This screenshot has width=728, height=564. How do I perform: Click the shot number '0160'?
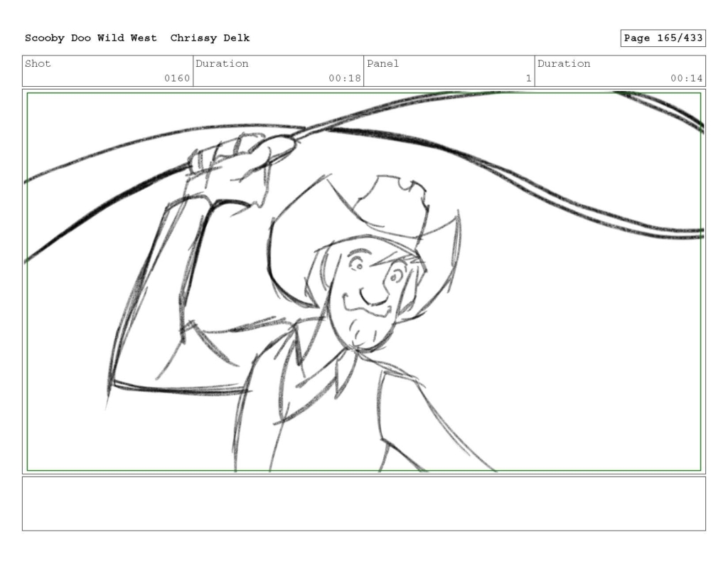(x=177, y=78)
